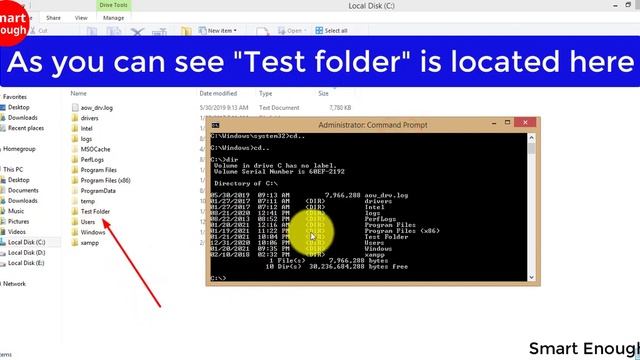Select Local Disk (D:) in navigation pane
640x360 pixels.
[26, 253]
